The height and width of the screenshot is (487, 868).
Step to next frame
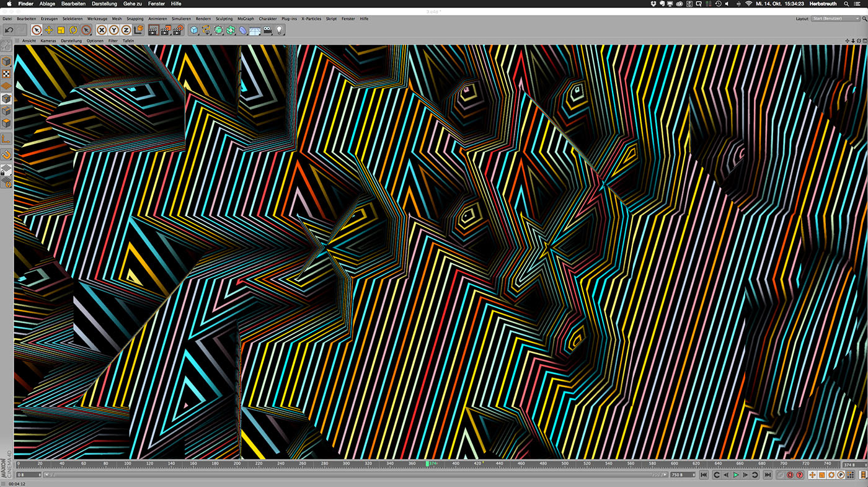(745, 475)
